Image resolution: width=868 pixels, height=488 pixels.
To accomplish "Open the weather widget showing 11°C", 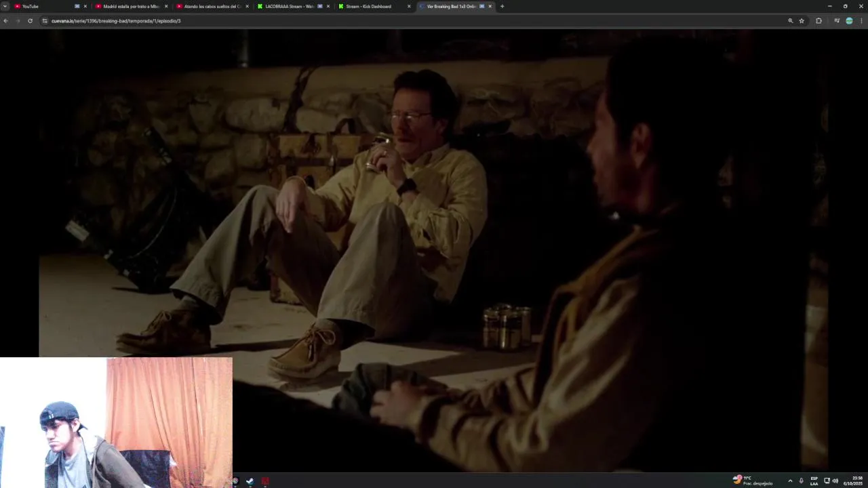I will pos(753,481).
